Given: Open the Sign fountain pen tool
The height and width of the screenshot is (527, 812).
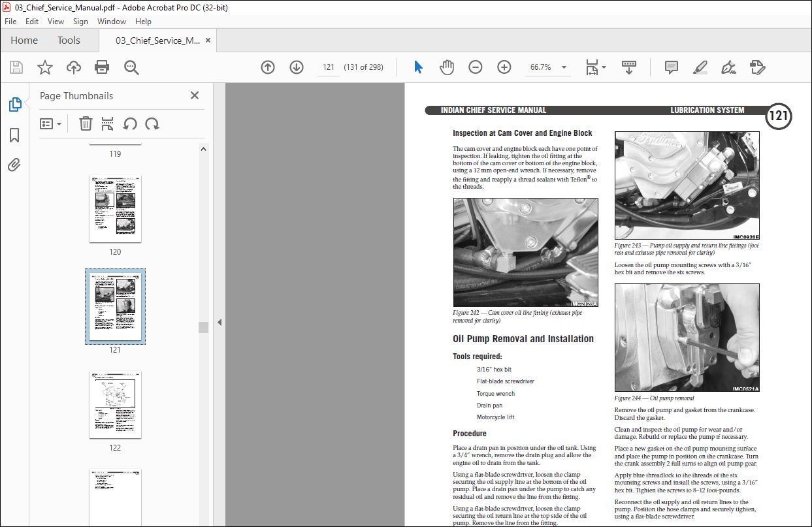Looking at the screenshot, I should (x=728, y=67).
